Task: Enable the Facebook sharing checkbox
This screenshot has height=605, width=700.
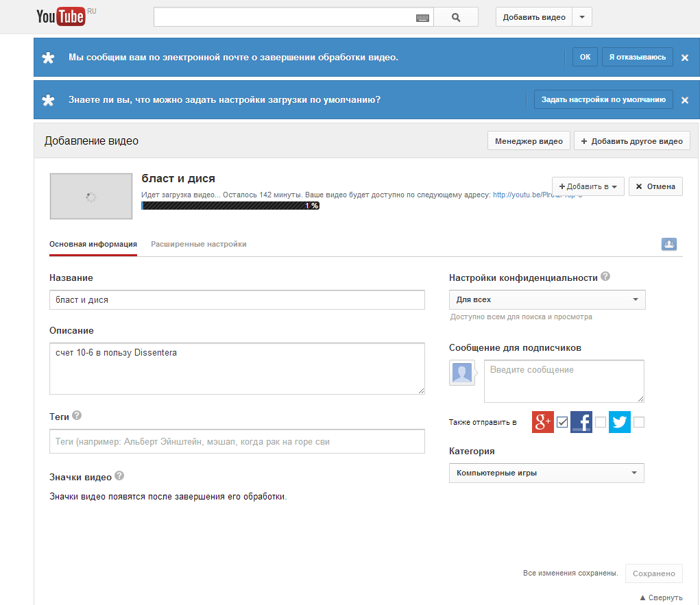Action: (x=601, y=422)
